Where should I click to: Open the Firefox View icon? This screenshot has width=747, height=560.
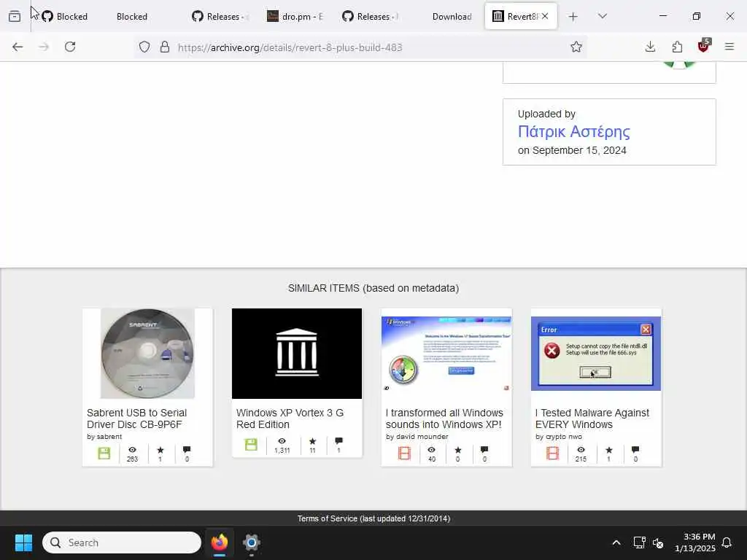click(x=15, y=16)
